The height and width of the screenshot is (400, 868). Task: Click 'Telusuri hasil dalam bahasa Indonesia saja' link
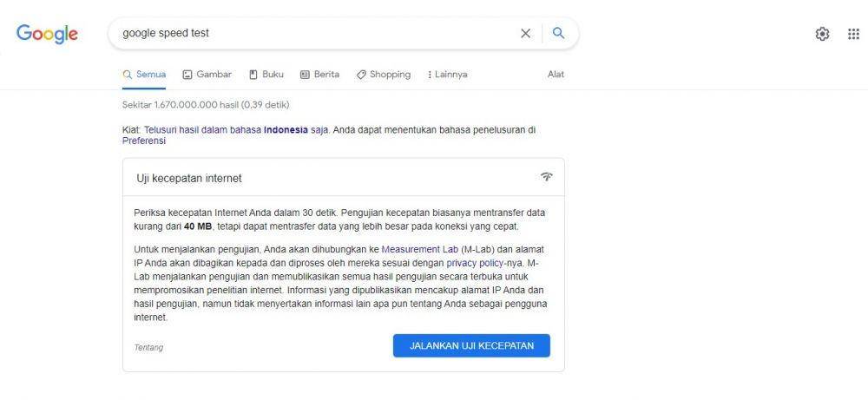pos(236,130)
